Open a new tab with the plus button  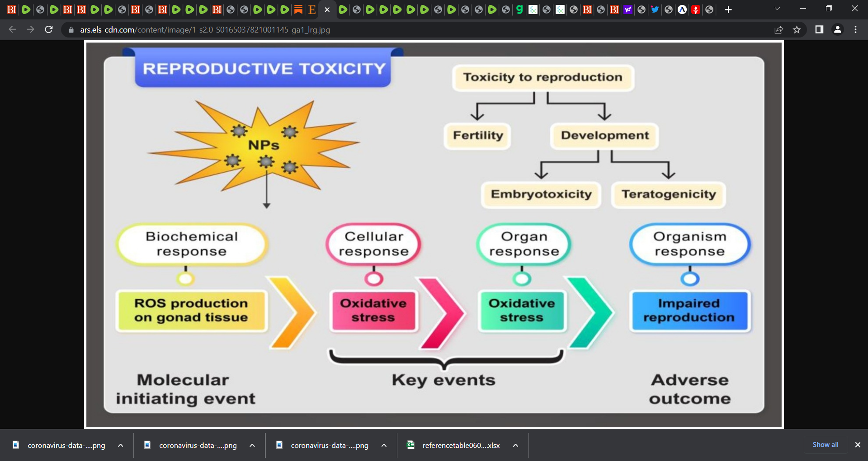728,9
